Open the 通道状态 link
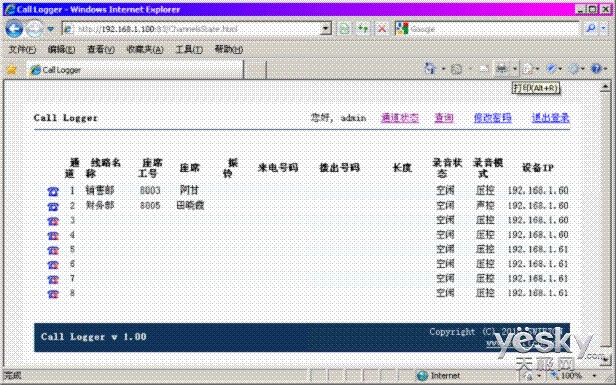The height and width of the screenshot is (385, 616). (400, 118)
